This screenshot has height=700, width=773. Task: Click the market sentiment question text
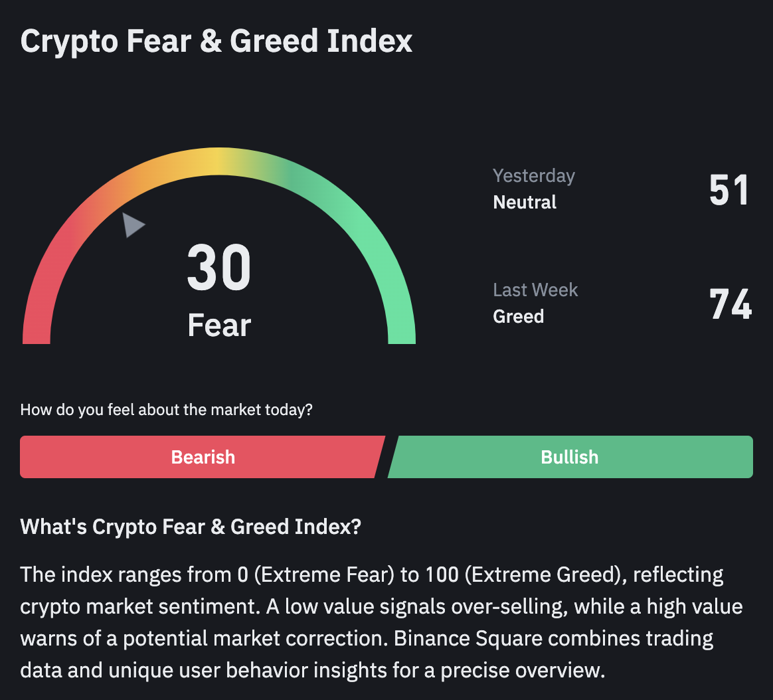click(x=166, y=410)
